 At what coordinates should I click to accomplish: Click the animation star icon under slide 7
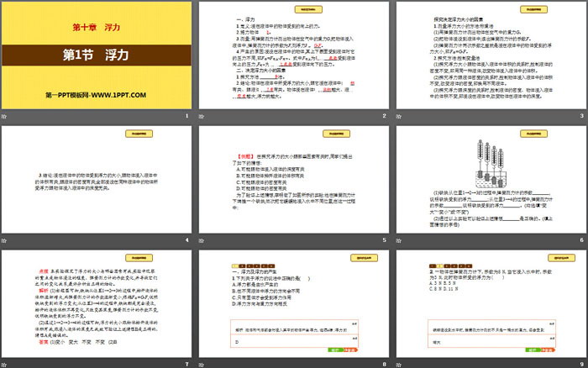(4, 365)
